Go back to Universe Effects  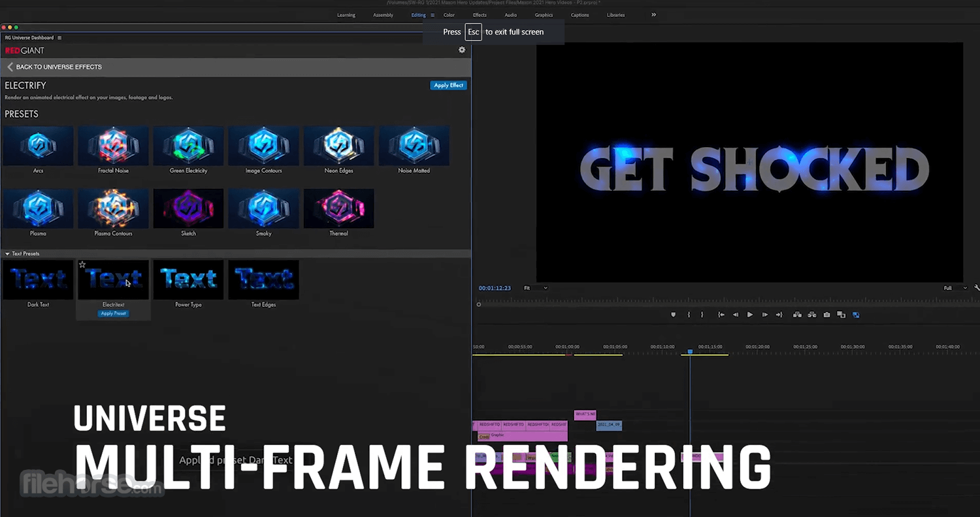click(59, 67)
